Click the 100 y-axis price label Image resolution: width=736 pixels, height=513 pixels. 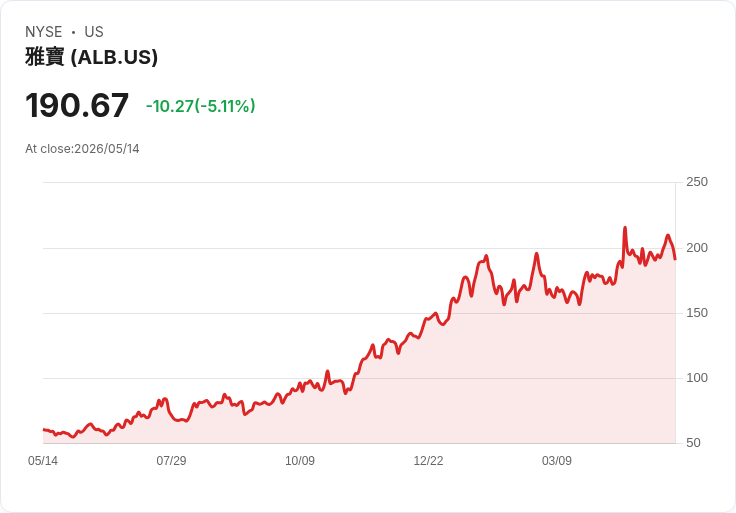click(697, 377)
